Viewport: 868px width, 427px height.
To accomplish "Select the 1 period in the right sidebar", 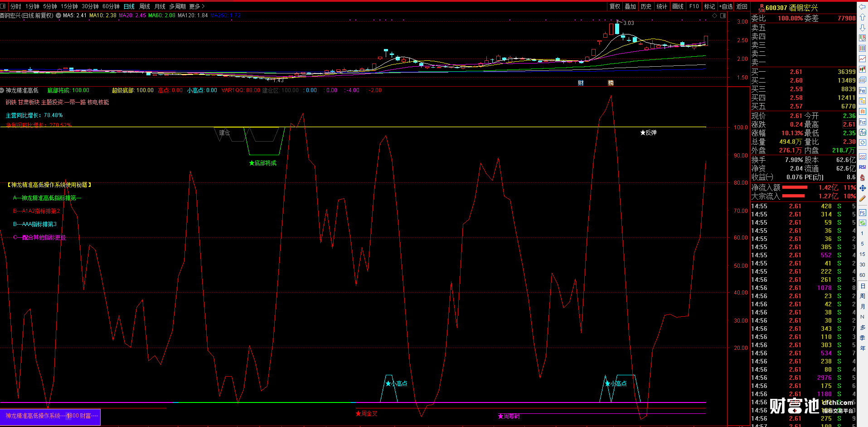I will 862,233.
